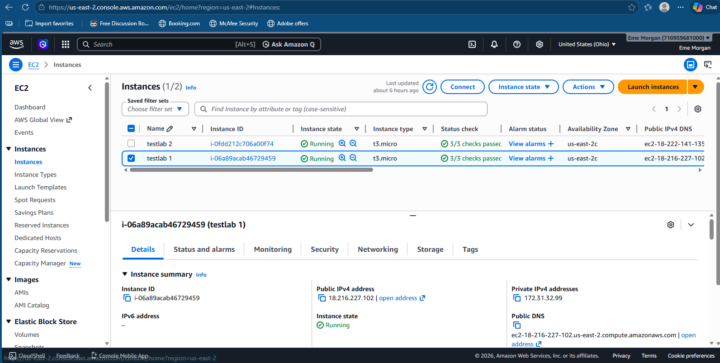Image resolution: width=720 pixels, height=363 pixels.
Task: Open the Amazon Q purple icon
Action: pyautogui.click(x=43, y=44)
